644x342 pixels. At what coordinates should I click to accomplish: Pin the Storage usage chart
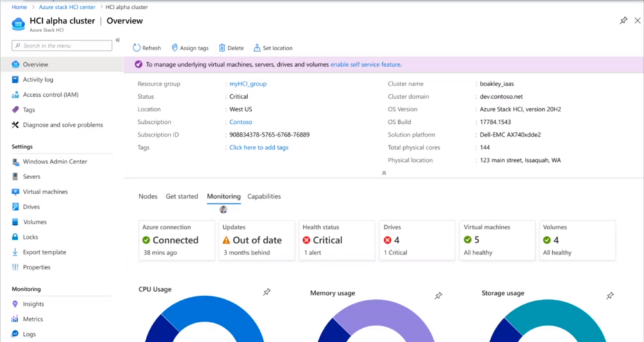(610, 295)
